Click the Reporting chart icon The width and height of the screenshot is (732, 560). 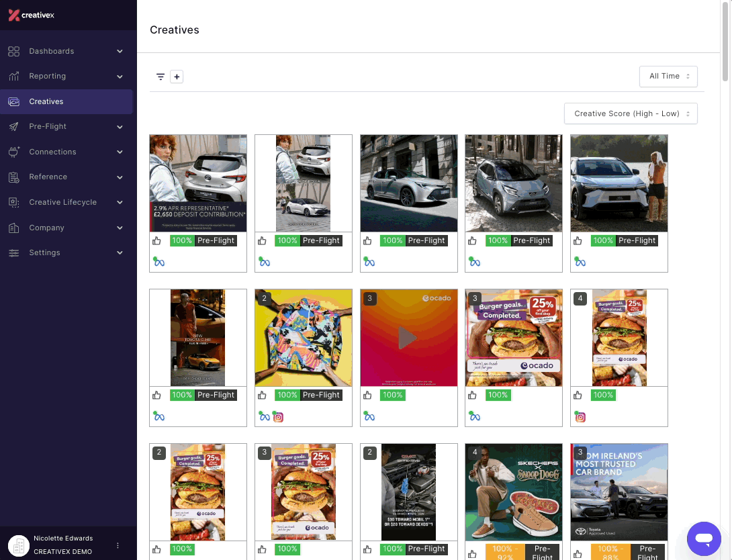tap(14, 76)
